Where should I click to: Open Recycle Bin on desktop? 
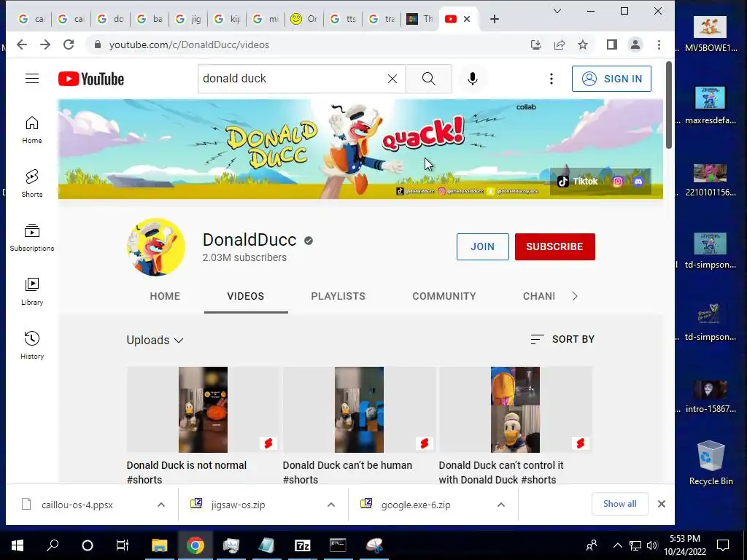pyautogui.click(x=711, y=463)
